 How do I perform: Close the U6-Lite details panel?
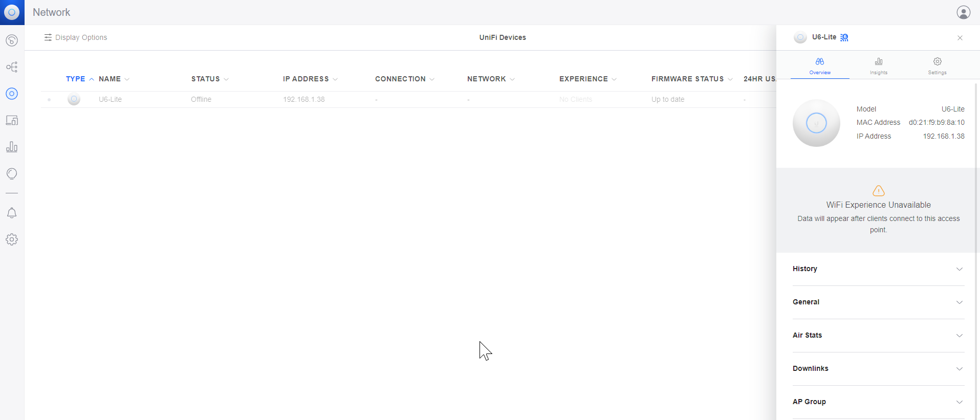(x=960, y=38)
